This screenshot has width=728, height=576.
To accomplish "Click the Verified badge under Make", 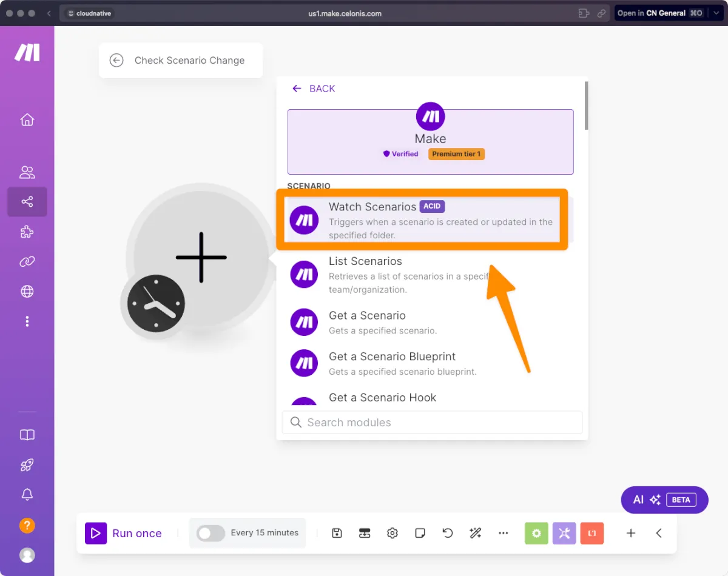I will point(400,154).
